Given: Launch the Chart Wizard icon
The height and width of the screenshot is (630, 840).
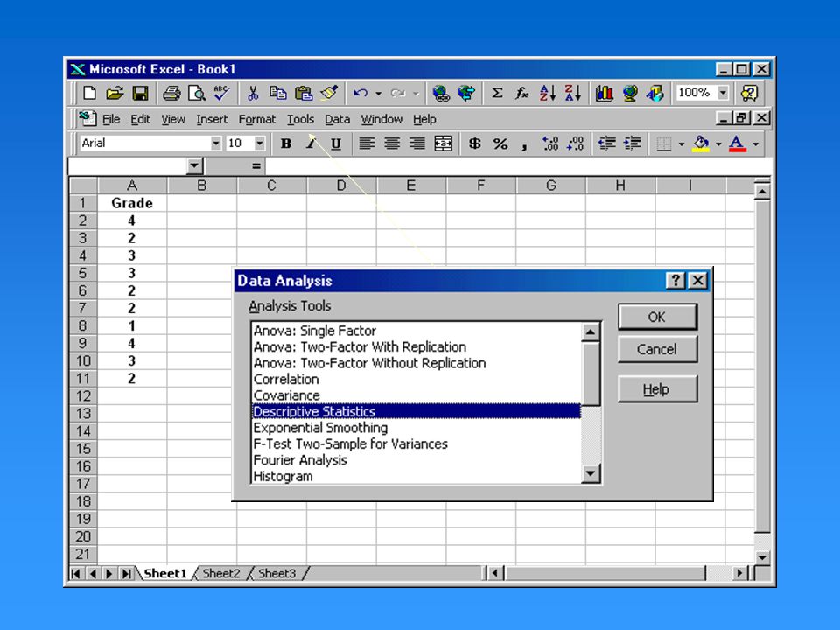Looking at the screenshot, I should 605,94.
